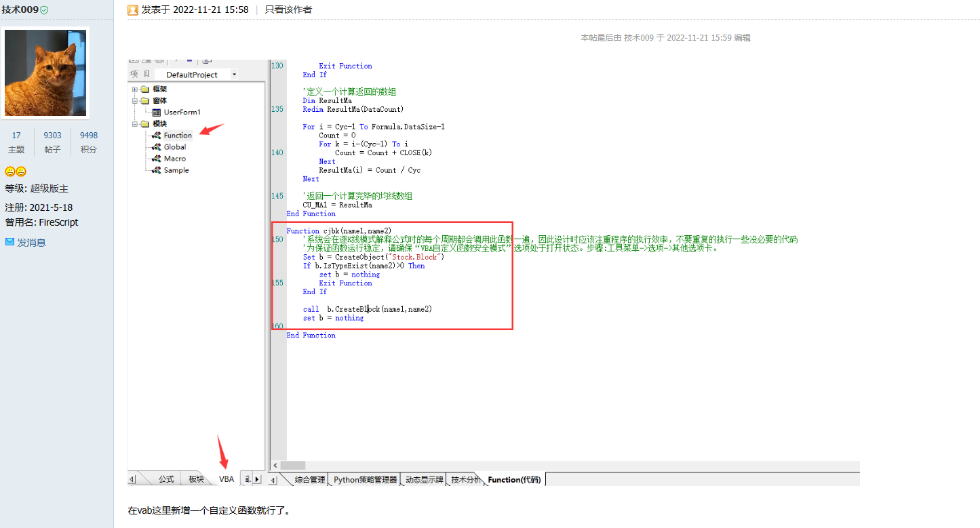The image size is (980, 528).
Task: Click the 'ResultMa(i) = Count / Cyc' code line
Action: (x=370, y=170)
